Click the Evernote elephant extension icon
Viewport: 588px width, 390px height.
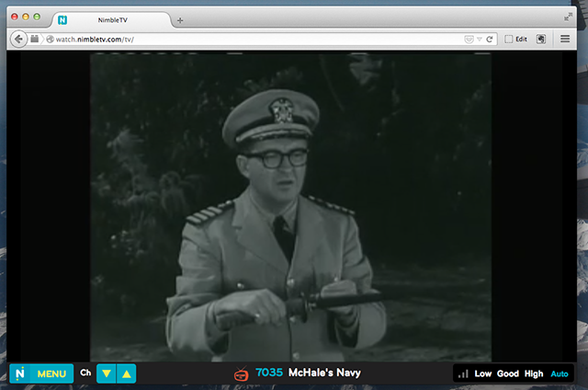541,39
